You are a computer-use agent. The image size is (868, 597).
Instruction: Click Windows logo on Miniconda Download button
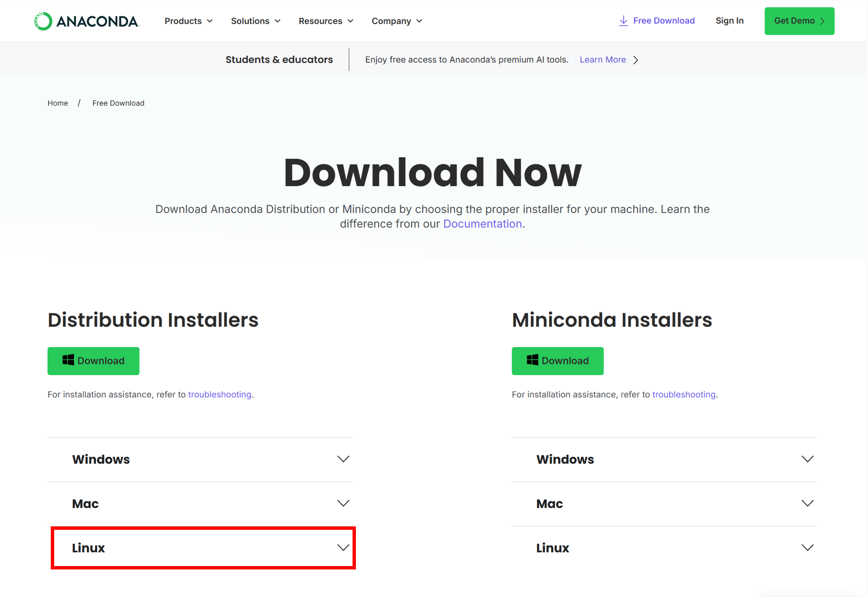point(532,360)
